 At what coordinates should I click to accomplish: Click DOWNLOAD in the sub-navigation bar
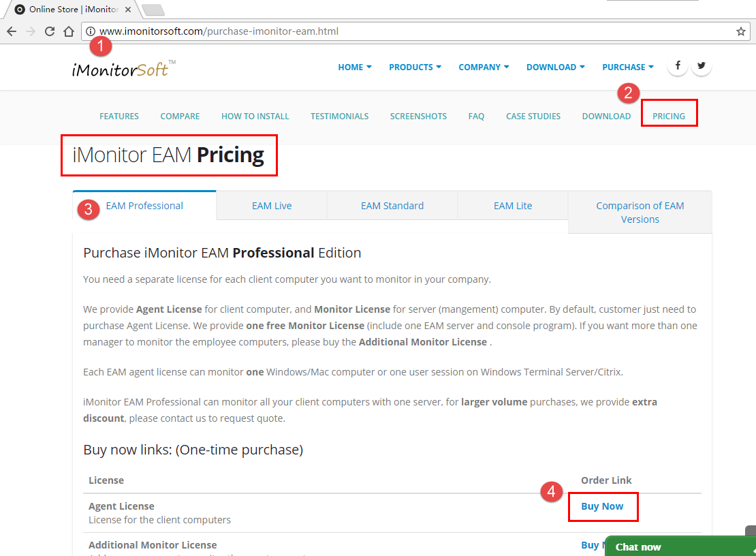pos(606,117)
